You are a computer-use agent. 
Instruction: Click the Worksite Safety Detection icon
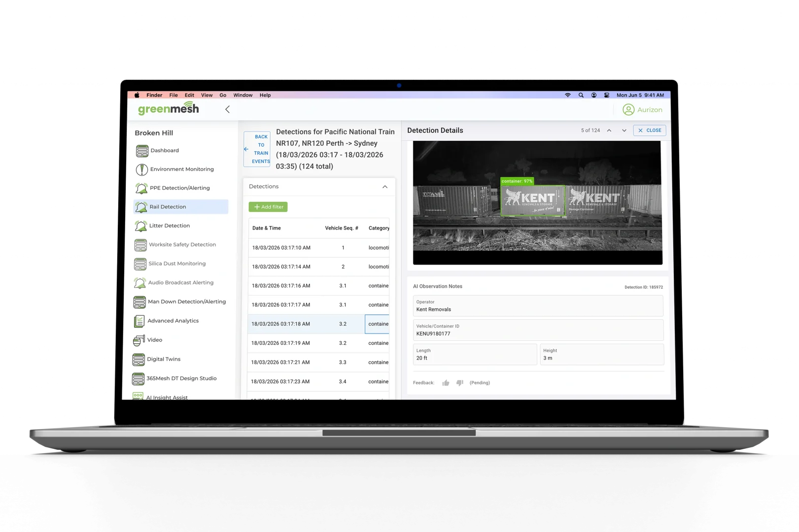coord(140,245)
